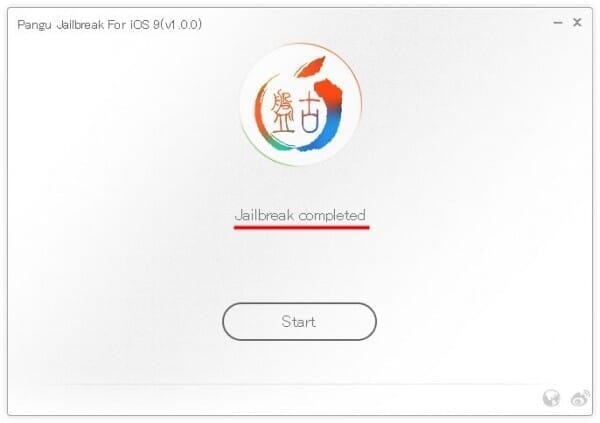Click the word 'Pangu' in the window title

point(35,25)
